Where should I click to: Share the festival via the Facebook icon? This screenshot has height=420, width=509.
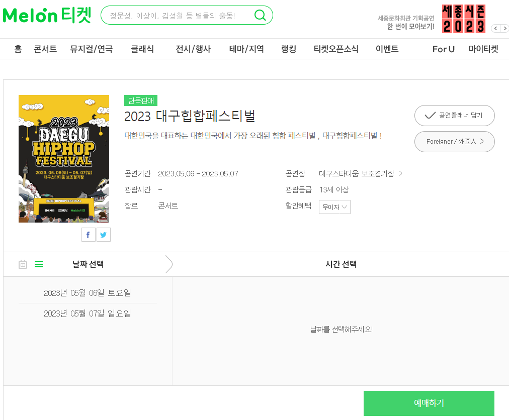(88, 234)
